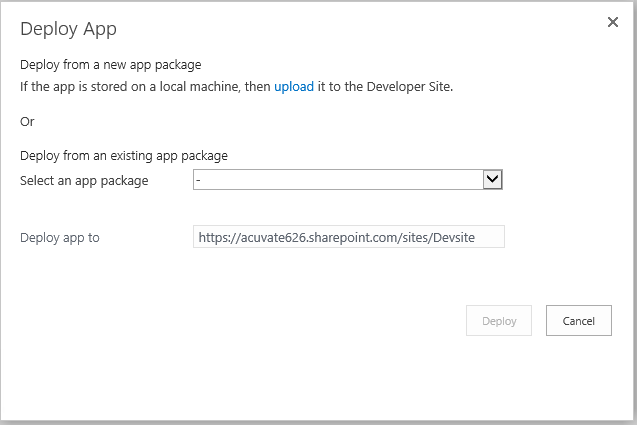Viewport: 637px width, 425px height.
Task: Follow the upload link
Action: (294, 87)
